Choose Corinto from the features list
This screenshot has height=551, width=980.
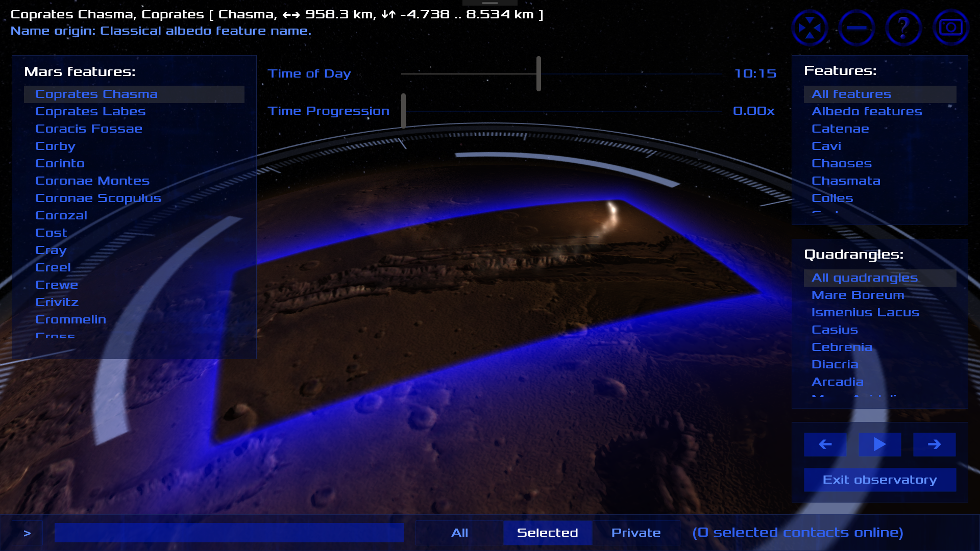click(x=134, y=164)
